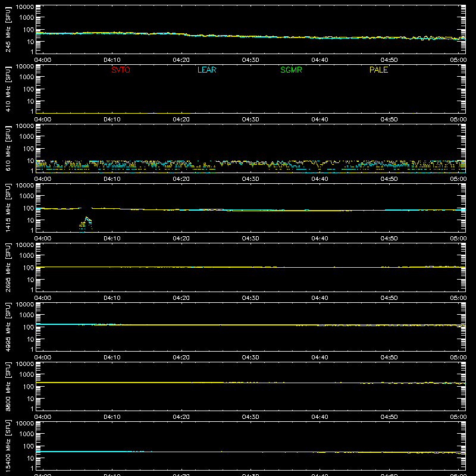Click the red SVTO station label
The width and height of the screenshot is (476, 476).
click(x=121, y=70)
